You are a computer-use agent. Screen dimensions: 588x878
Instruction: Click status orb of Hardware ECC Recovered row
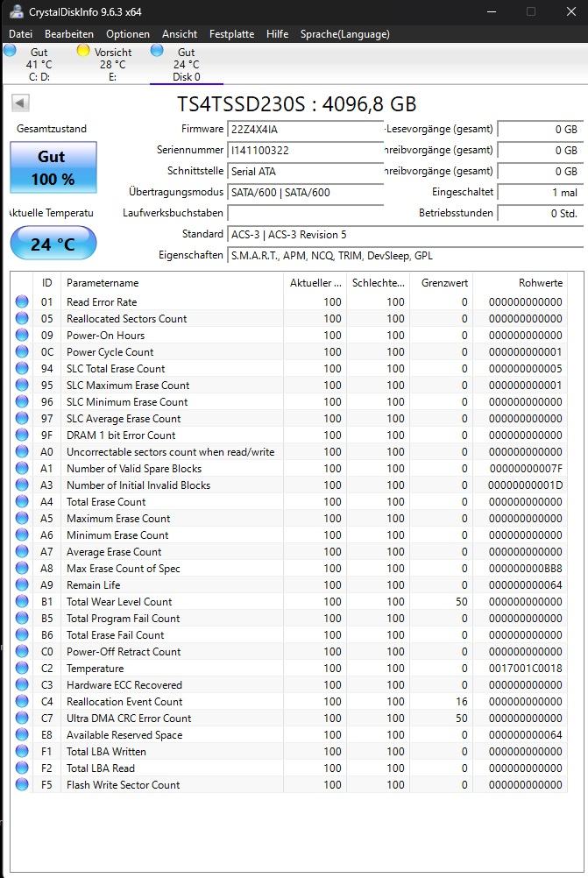pyautogui.click(x=22, y=685)
